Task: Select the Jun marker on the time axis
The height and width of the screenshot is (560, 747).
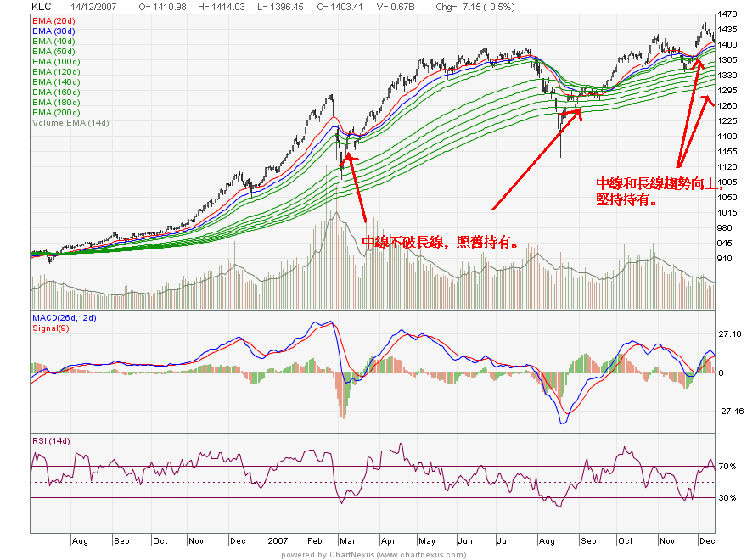Action: (464, 540)
